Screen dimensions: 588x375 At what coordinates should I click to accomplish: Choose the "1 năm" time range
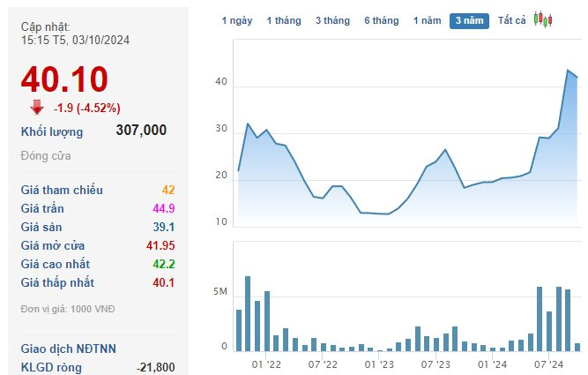pos(428,20)
